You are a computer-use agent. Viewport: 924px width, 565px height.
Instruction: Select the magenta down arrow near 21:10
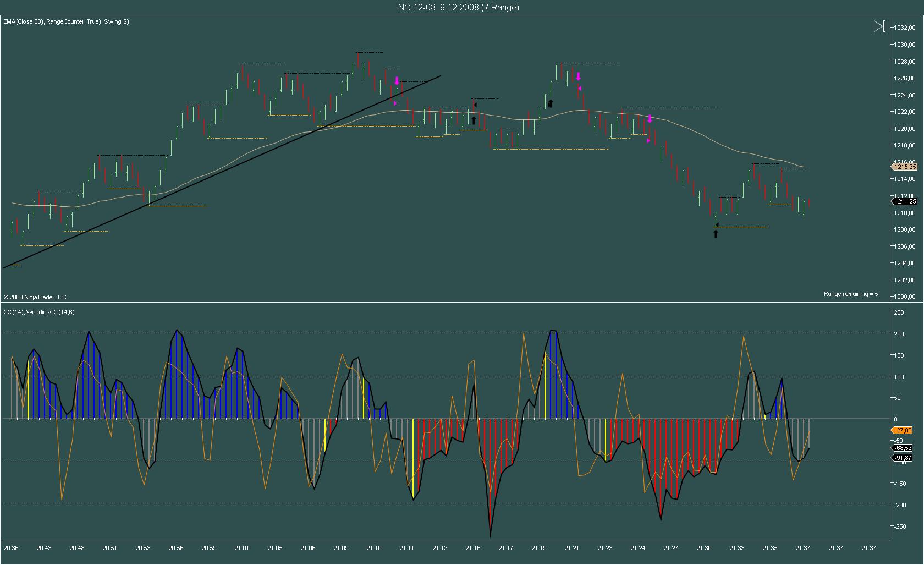tap(397, 81)
